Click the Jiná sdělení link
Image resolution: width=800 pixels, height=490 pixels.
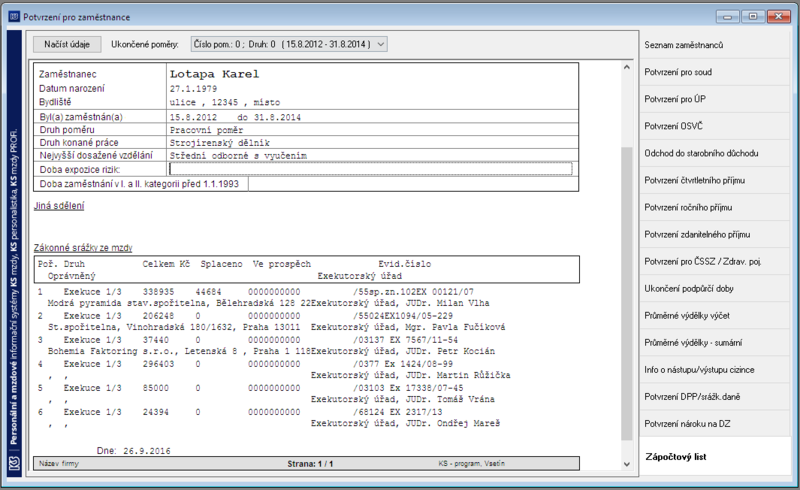(x=59, y=206)
